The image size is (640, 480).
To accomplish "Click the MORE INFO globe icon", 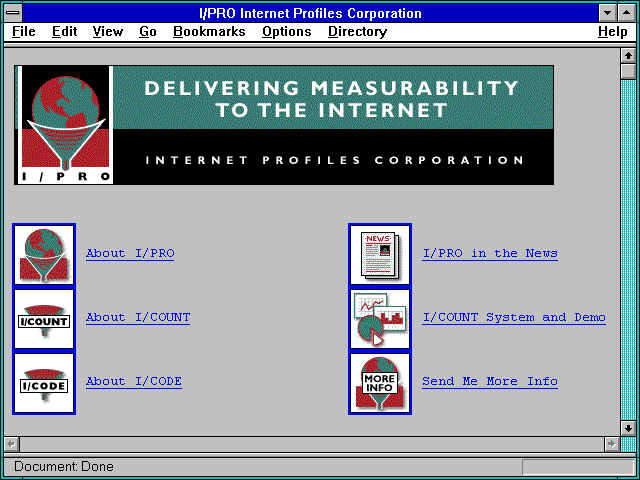I will (380, 383).
